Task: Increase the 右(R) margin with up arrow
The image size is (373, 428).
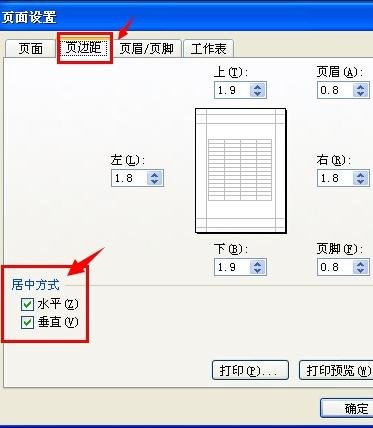Action: (360, 175)
